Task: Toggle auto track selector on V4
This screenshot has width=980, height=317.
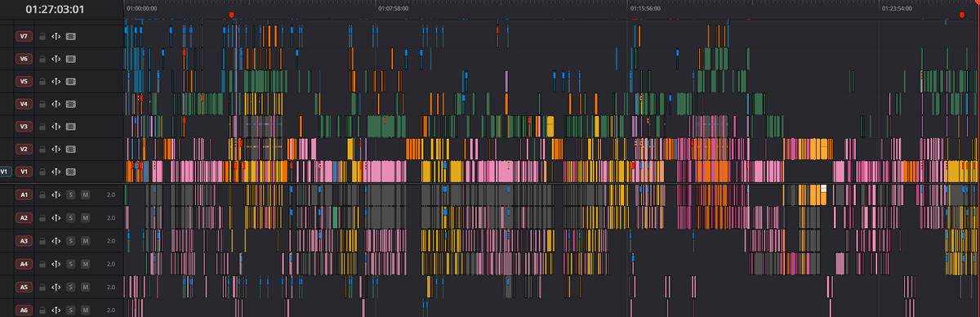Action: click(x=56, y=105)
